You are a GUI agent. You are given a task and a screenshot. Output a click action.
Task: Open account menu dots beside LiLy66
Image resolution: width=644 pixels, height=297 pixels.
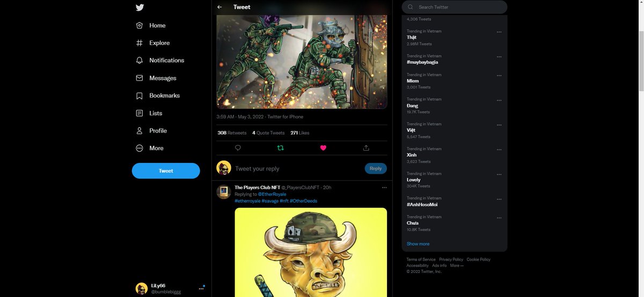[x=201, y=288]
